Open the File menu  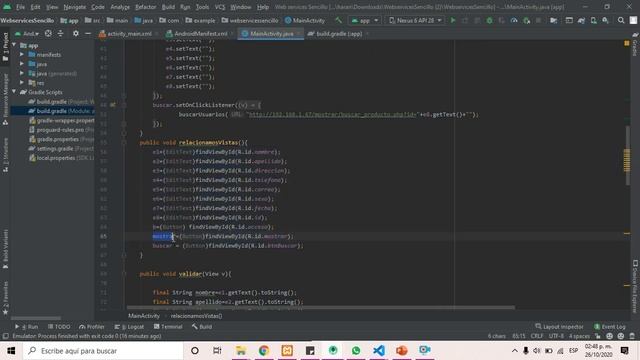point(20,7)
